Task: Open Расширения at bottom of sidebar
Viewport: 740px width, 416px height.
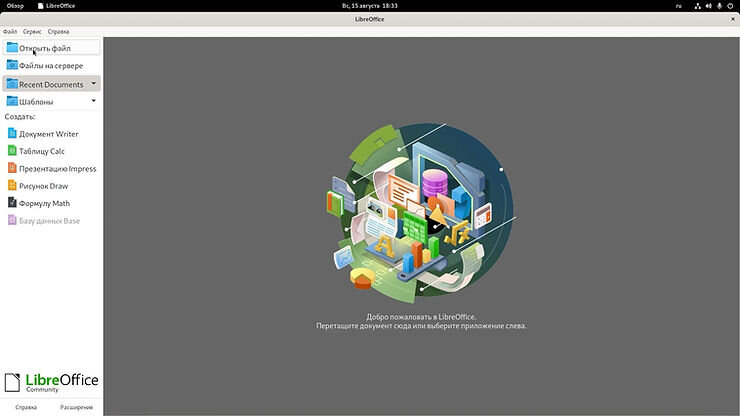Action: [x=76, y=407]
